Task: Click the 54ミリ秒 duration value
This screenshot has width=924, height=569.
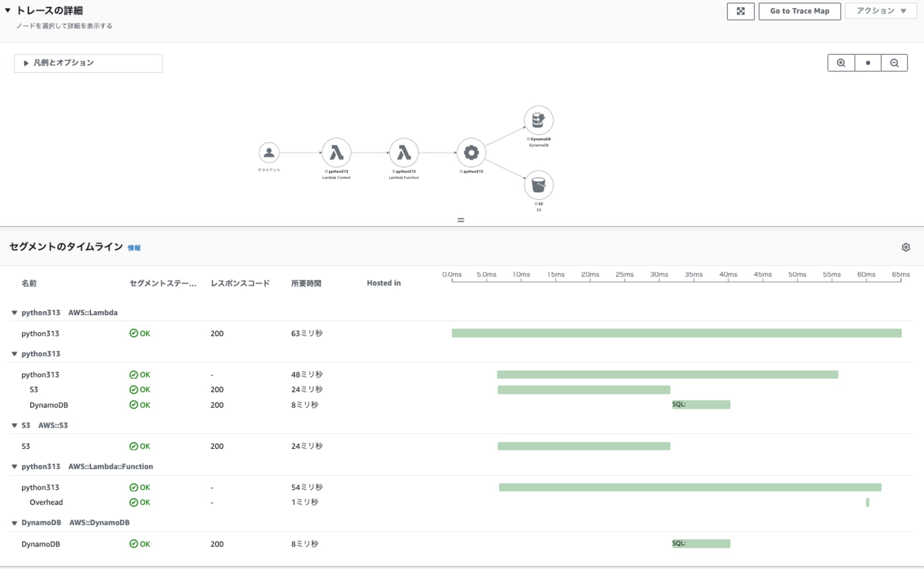Action: point(307,487)
